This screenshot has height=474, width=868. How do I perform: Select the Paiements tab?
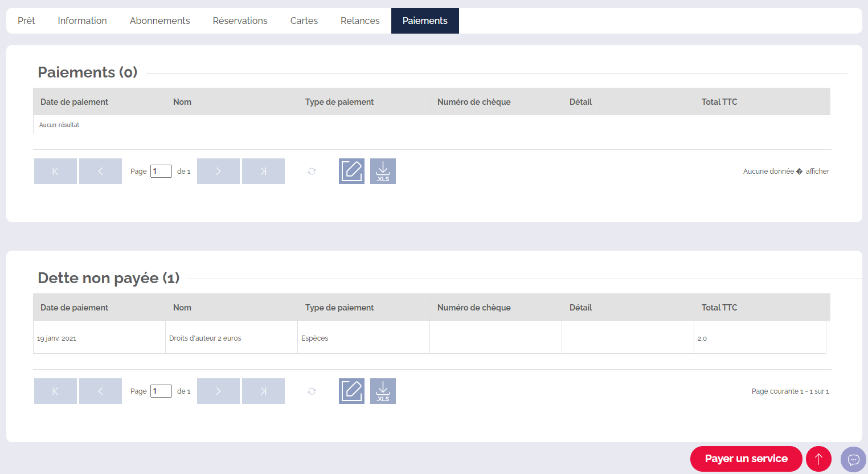tap(425, 21)
